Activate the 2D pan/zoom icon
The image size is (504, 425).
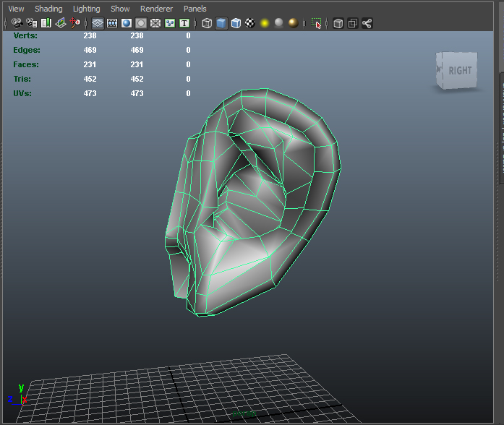75,23
